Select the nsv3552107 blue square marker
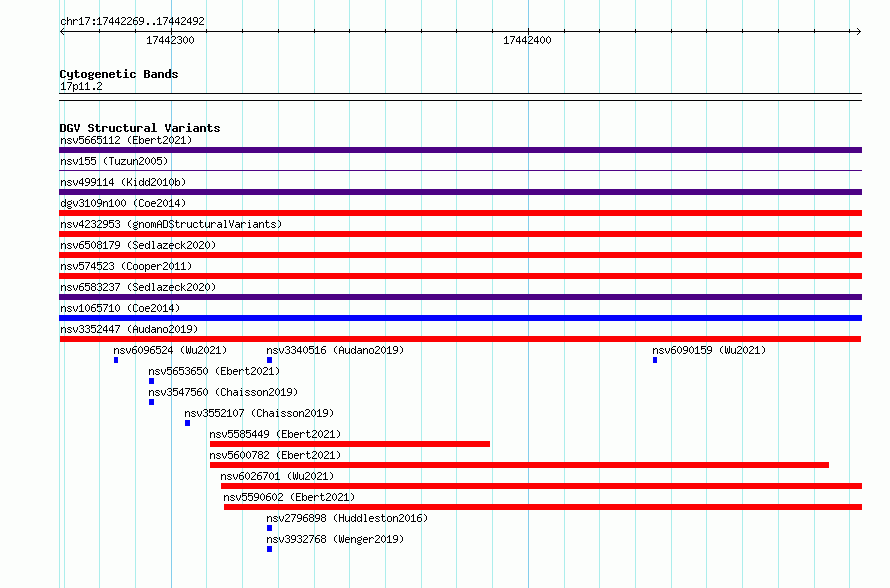 point(187,423)
